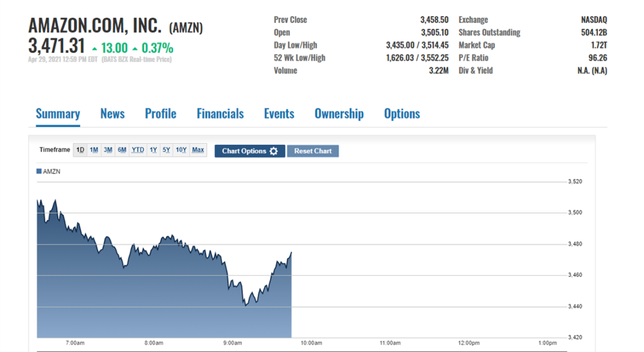
Task: Select the Max timeframe
Action: [x=198, y=150]
